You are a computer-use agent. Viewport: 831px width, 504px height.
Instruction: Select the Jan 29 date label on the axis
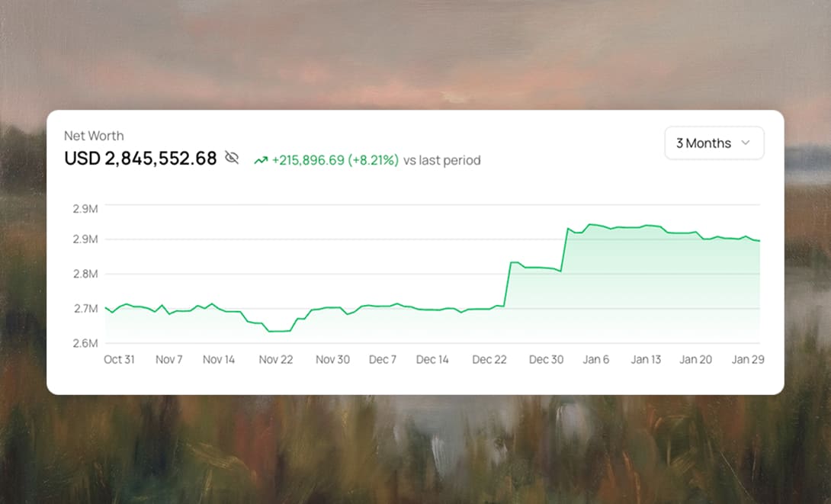748,359
